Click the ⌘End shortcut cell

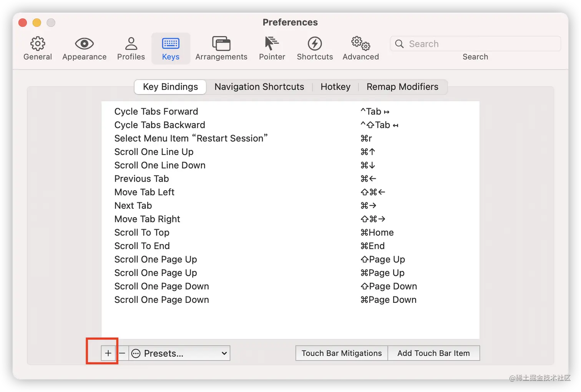point(372,246)
